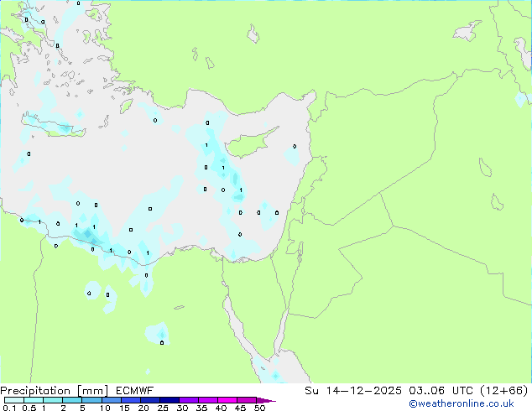
Task: Select the 5–10 mm legend swatch
Action: pos(91,400)
